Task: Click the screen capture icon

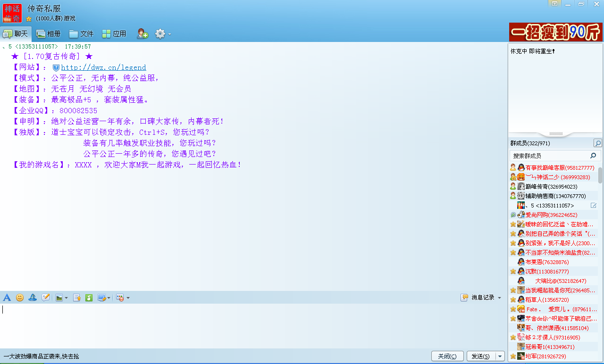Action: pyautogui.click(x=101, y=298)
